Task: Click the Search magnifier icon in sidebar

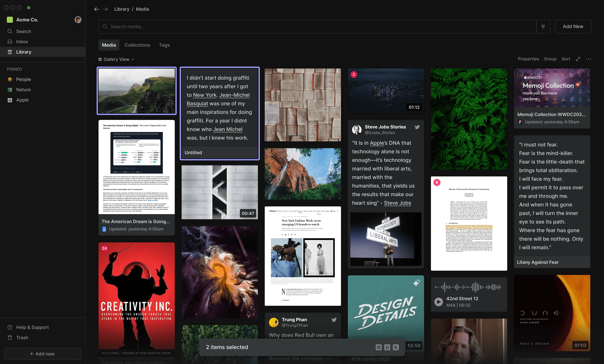Action: click(x=10, y=31)
